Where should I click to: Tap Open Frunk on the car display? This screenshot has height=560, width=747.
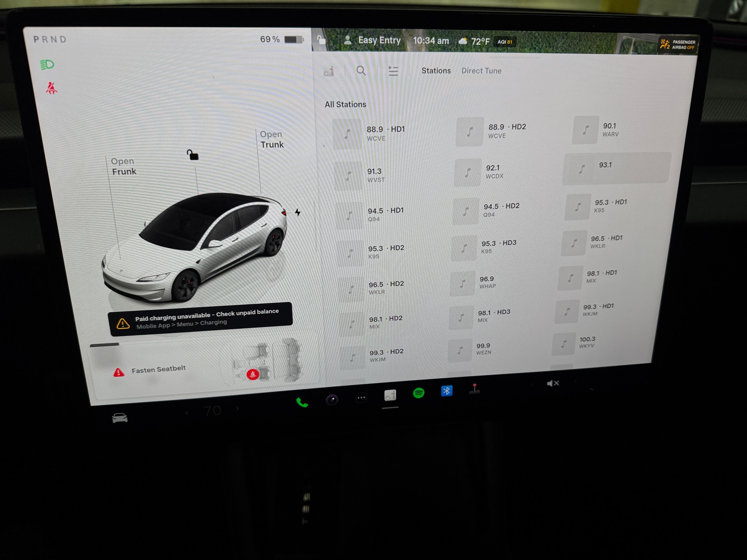coord(123,166)
